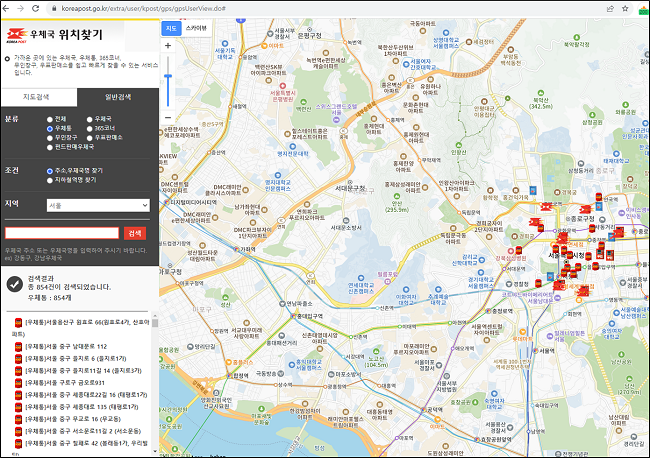Image resolution: width=650 pixels, height=458 pixels.
Task: Switch map to 스카이뷰 view
Action: [196, 28]
